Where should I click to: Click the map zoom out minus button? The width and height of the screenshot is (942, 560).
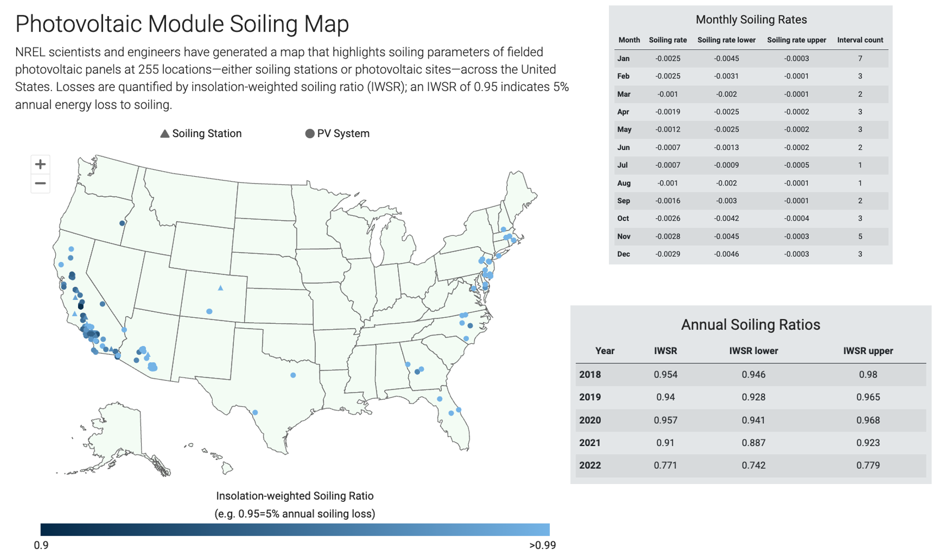click(40, 184)
